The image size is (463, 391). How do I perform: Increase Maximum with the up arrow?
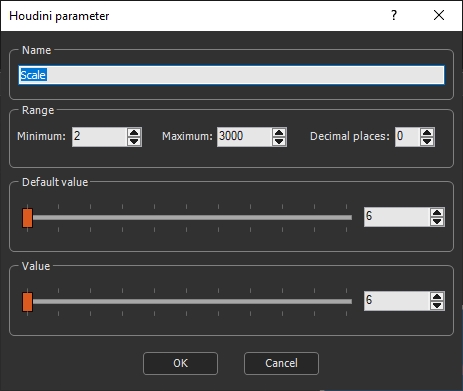click(279, 132)
